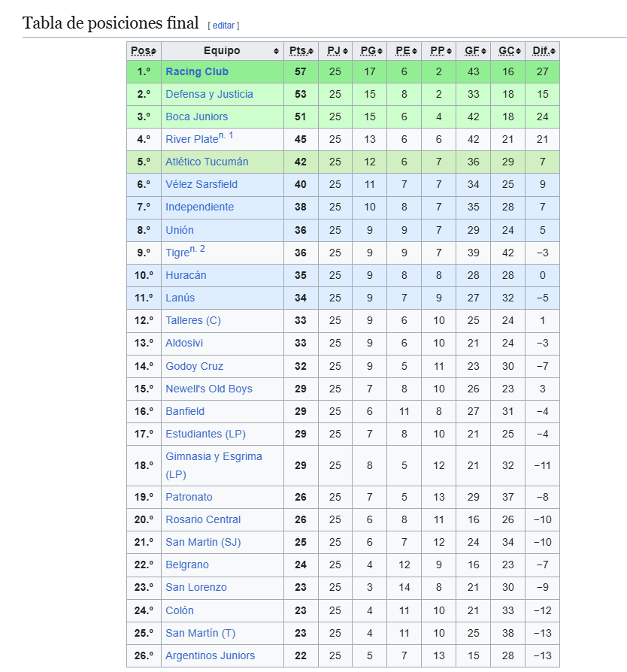
Task: Open the Talleres (C) link
Action: (x=193, y=320)
